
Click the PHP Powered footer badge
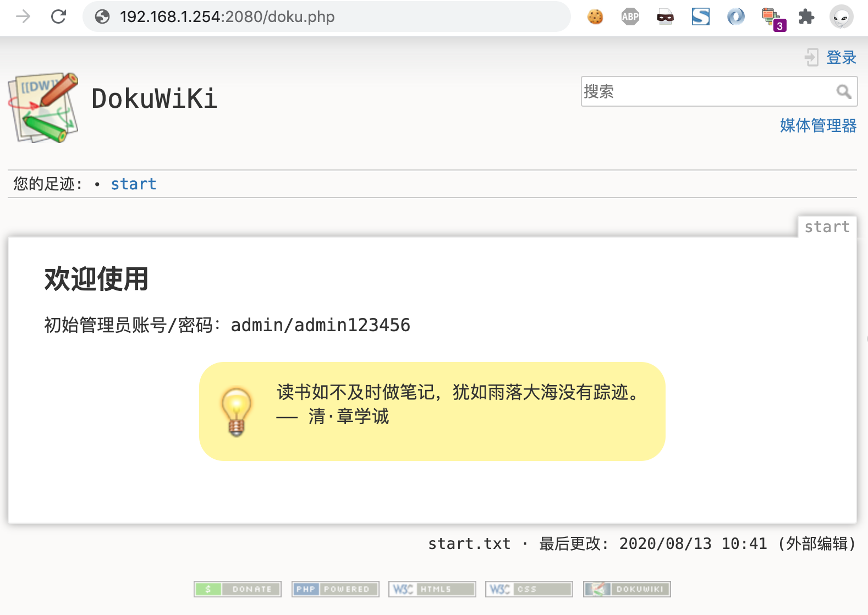click(335, 589)
